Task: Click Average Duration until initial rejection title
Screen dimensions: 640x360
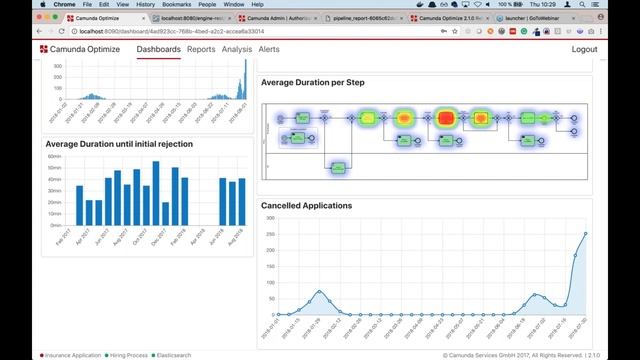Action: tap(119, 144)
